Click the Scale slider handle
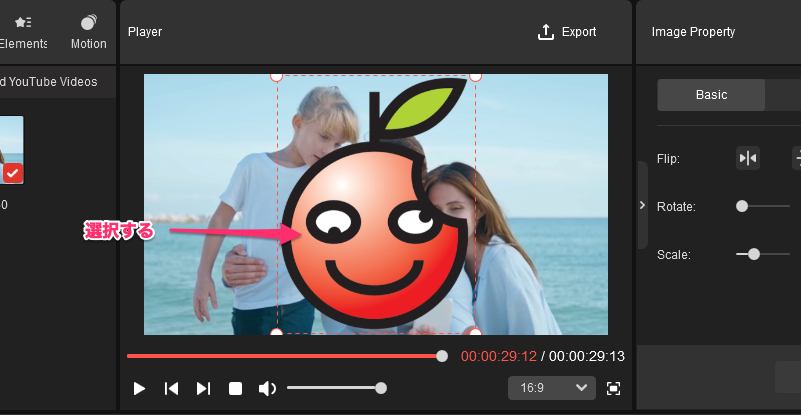Viewport: 801px width, 415px height. point(754,254)
